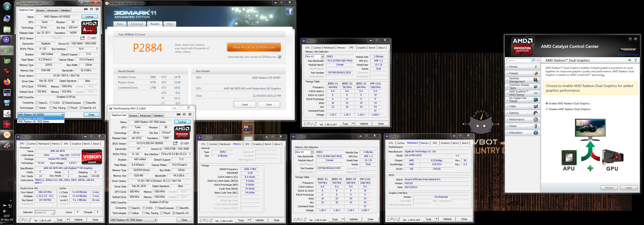This screenshot has height=225, width=644.
Task: Bus Interface help icon in HD 7600 GPU-Z
Action: [x=190, y=154]
